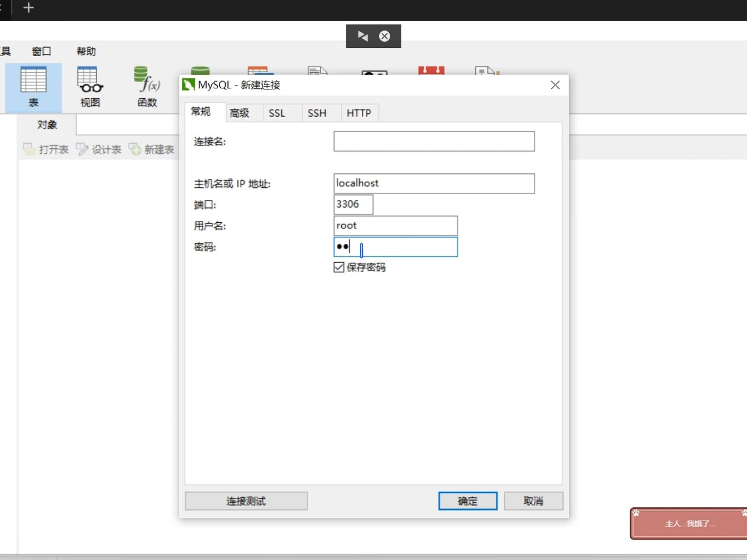Open the 帮助 menu

point(86,51)
